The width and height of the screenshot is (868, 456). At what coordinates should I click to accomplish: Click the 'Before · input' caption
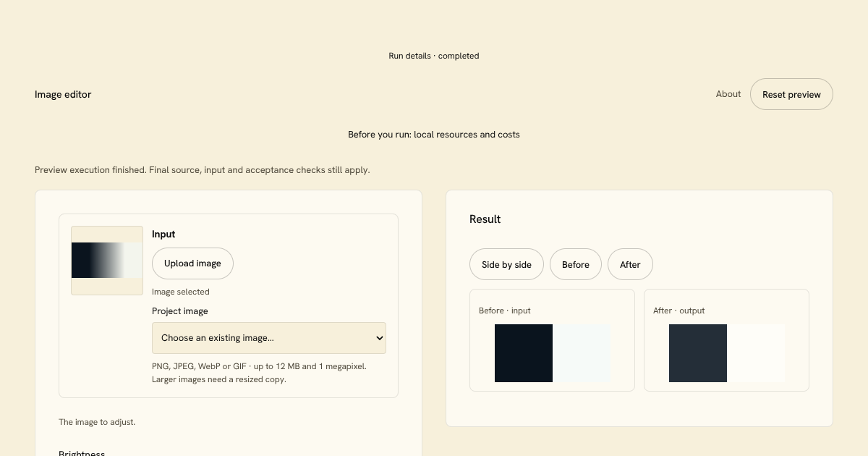[505, 311]
